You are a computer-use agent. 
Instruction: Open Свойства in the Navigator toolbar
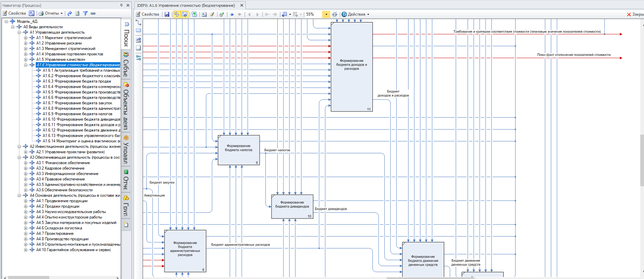(14, 13)
